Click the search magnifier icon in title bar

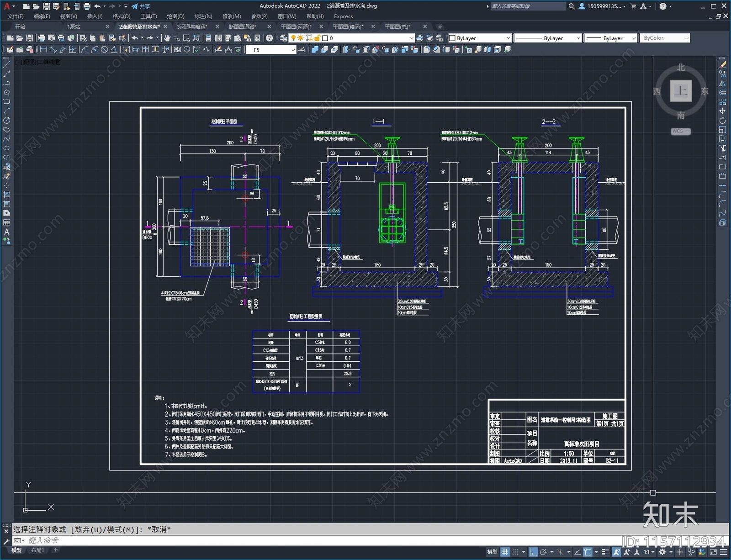click(572, 6)
